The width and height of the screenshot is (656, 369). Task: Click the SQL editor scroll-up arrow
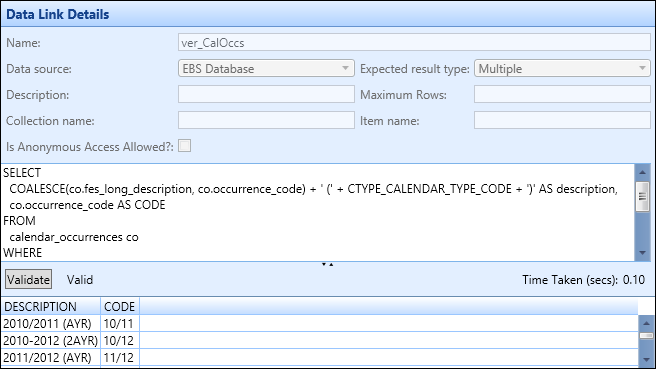tap(643, 172)
